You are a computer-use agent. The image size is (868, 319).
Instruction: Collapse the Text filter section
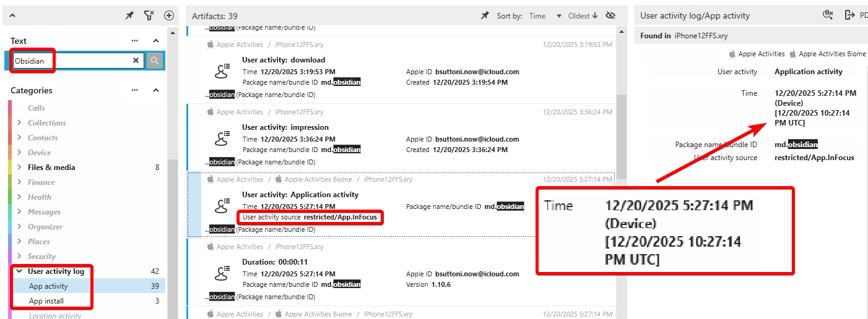click(156, 41)
